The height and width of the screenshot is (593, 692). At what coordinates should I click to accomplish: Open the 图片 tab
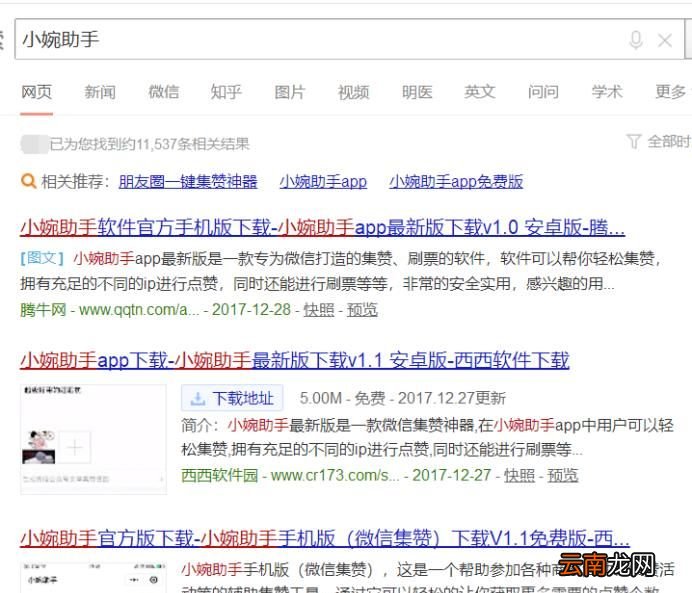[x=290, y=92]
